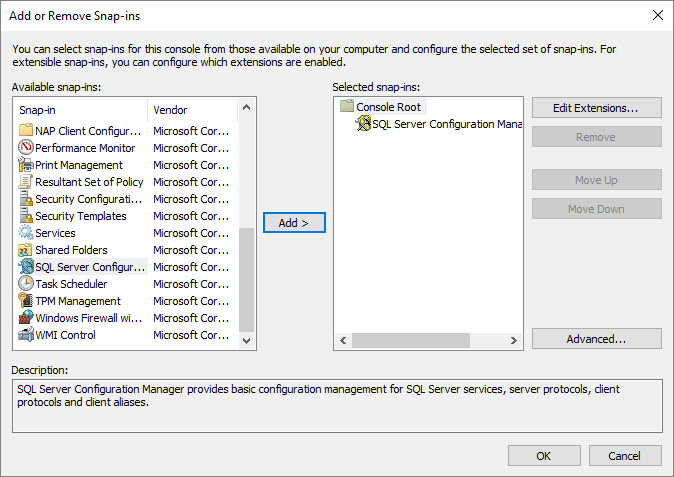Click vendor cell of Services row
The width and height of the screenshot is (674, 477).
[x=191, y=233]
